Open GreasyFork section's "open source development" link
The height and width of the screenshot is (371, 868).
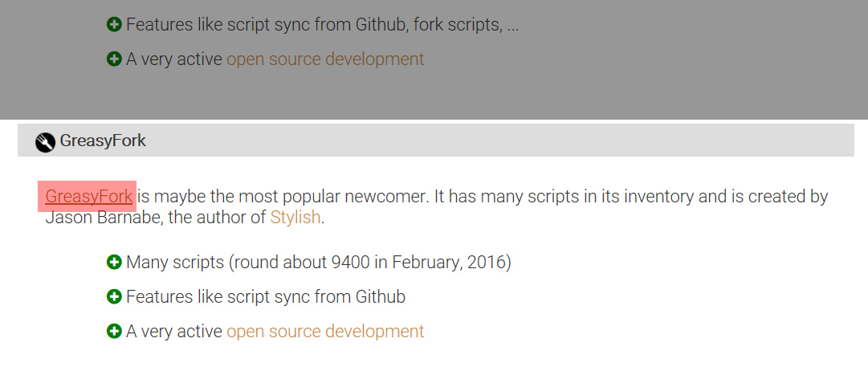325,331
